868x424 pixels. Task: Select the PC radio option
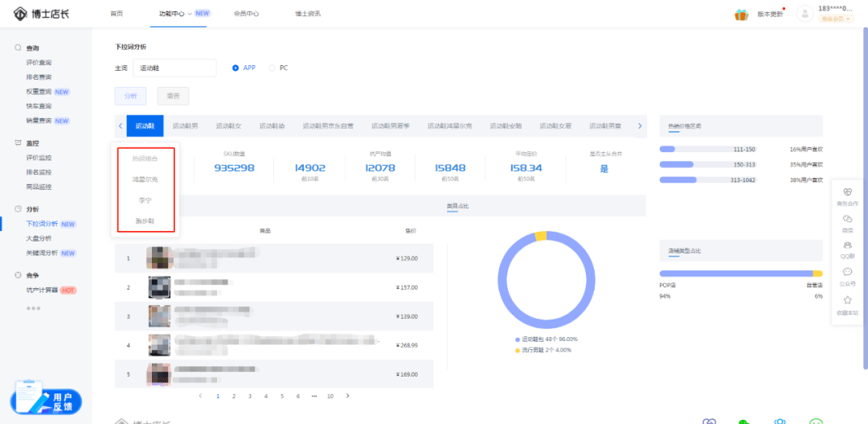[x=272, y=68]
